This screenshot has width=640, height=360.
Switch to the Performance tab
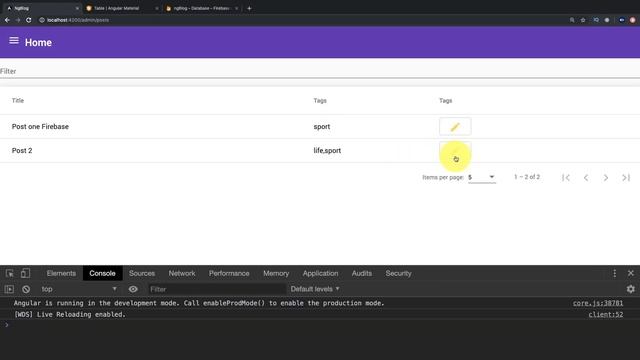click(229, 273)
